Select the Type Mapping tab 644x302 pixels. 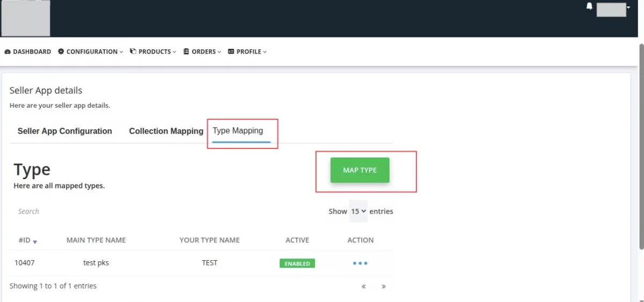pyautogui.click(x=238, y=131)
